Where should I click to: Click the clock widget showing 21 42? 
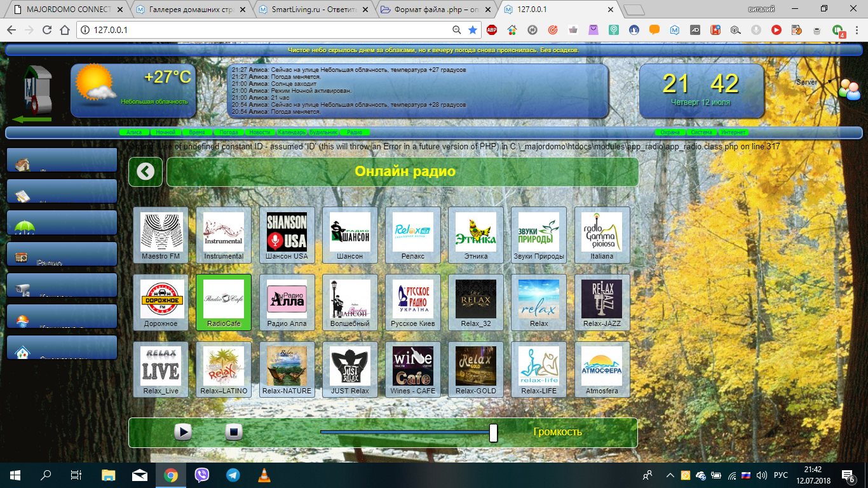pos(701,90)
